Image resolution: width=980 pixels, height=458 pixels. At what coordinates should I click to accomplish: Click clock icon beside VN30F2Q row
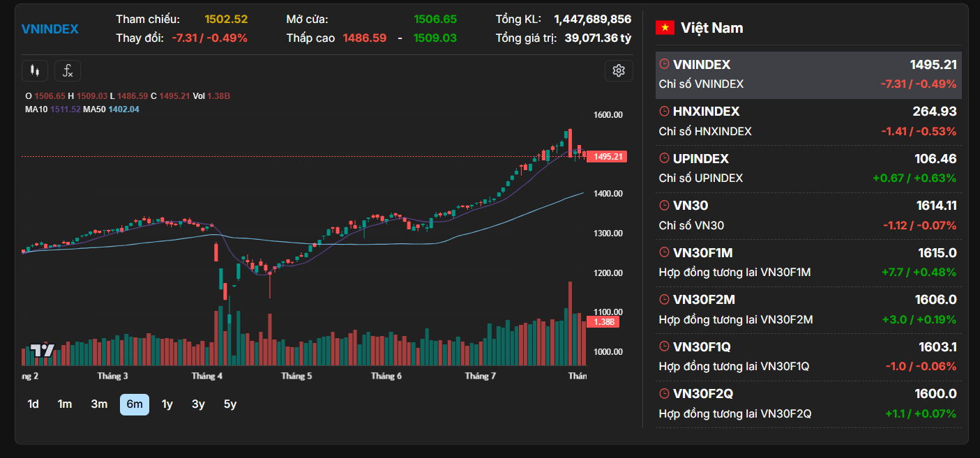click(x=664, y=394)
